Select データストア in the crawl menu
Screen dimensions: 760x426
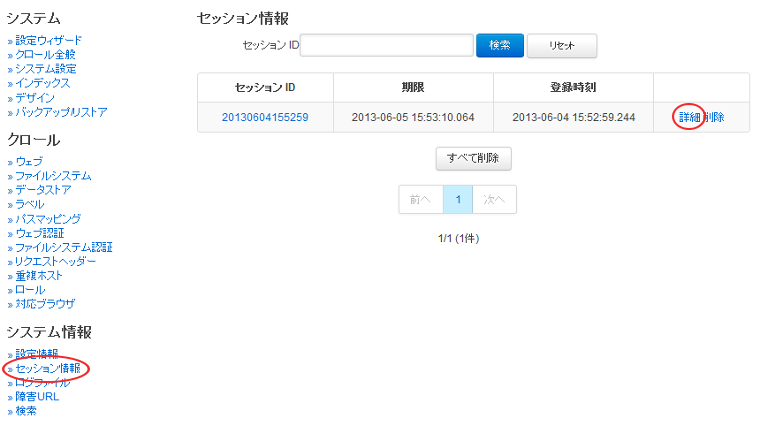pyautogui.click(x=45, y=190)
